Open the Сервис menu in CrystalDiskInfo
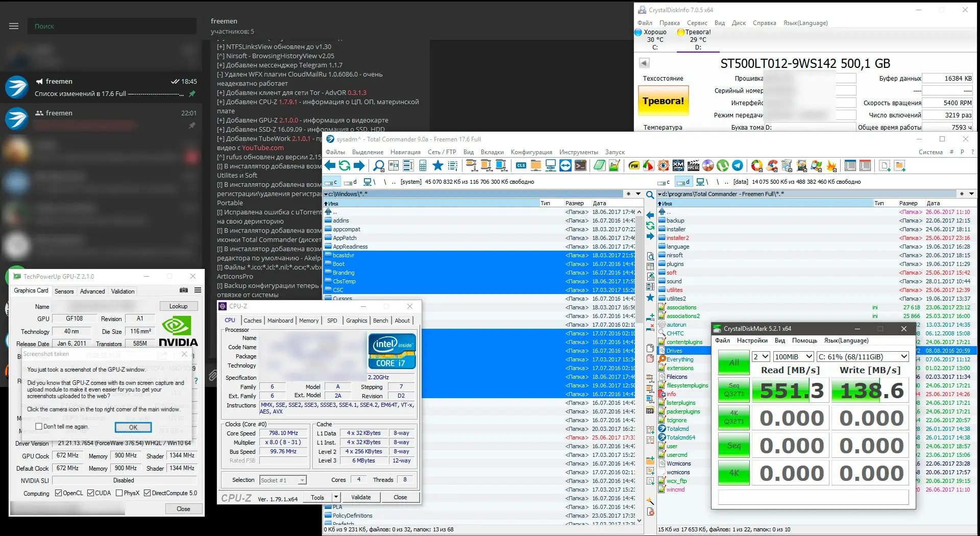 click(x=697, y=23)
